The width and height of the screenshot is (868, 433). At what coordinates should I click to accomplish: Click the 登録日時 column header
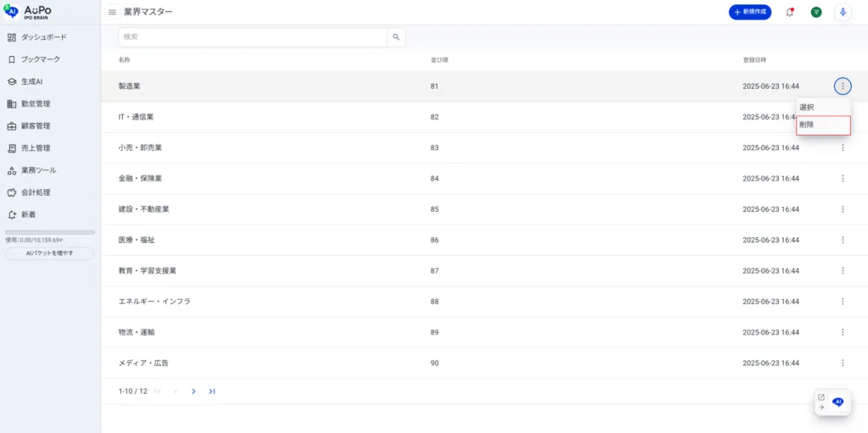coord(754,59)
